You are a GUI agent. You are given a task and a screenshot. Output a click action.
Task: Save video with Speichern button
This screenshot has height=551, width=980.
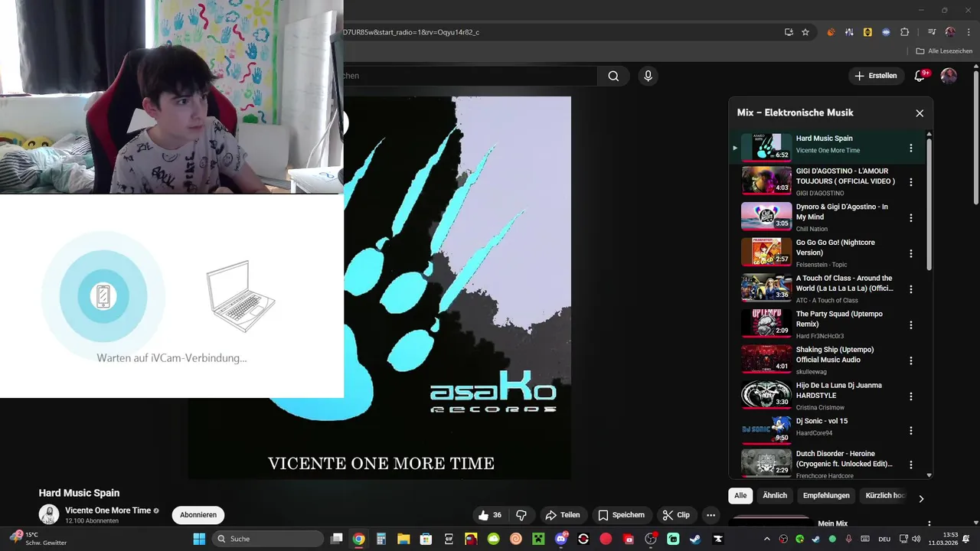click(622, 515)
